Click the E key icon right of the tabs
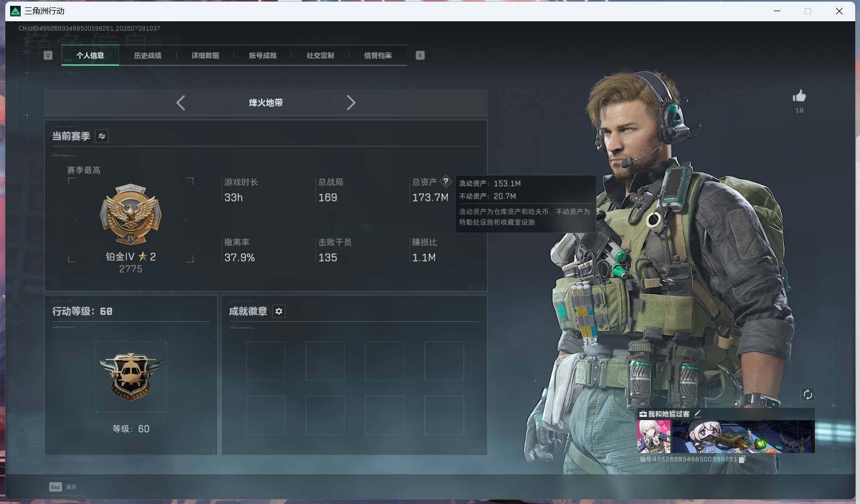 [x=420, y=55]
